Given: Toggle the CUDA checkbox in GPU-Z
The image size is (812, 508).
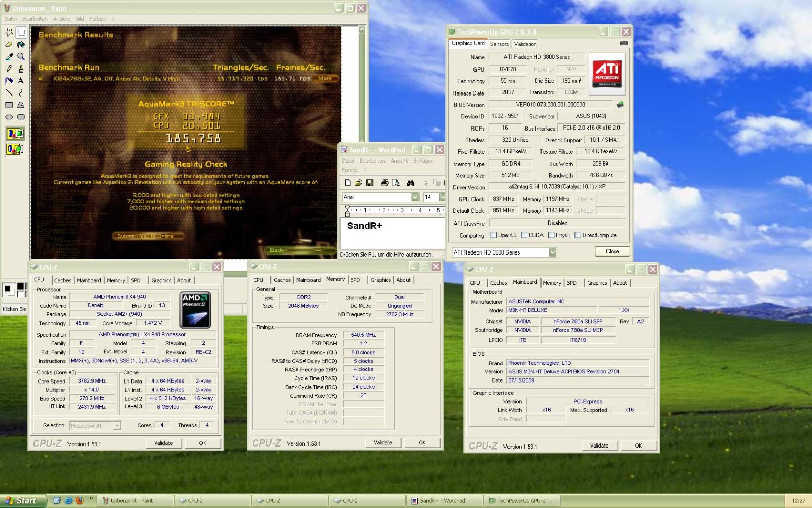Looking at the screenshot, I should [524, 235].
